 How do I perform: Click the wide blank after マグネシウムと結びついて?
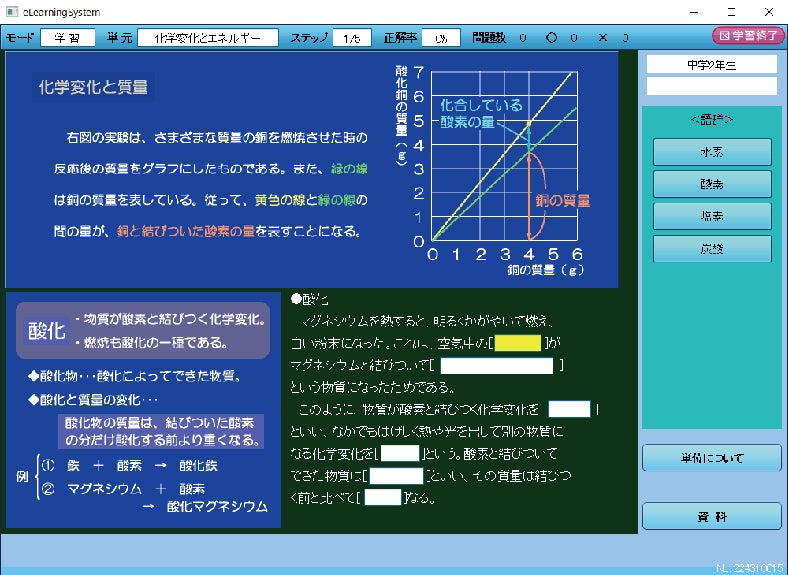(x=497, y=366)
